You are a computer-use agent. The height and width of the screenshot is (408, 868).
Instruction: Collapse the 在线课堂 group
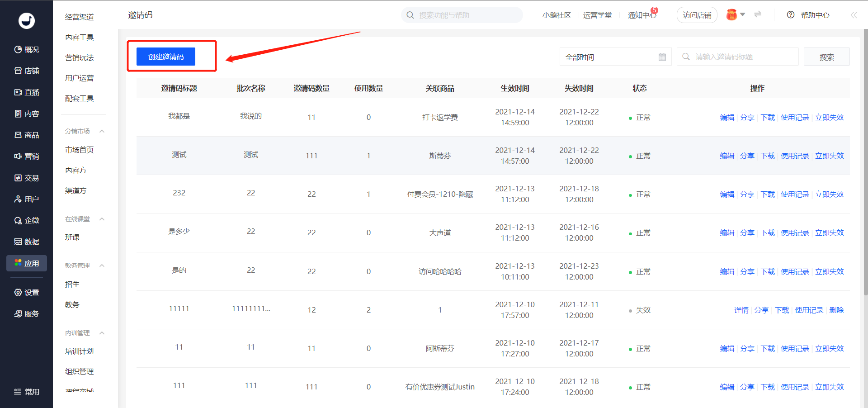[x=102, y=219]
